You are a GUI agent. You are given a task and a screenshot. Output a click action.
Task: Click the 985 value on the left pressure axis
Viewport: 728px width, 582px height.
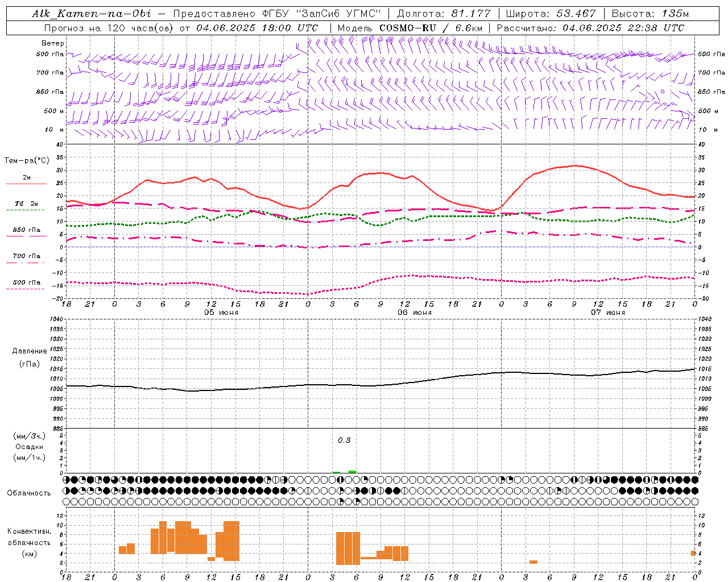coord(57,429)
